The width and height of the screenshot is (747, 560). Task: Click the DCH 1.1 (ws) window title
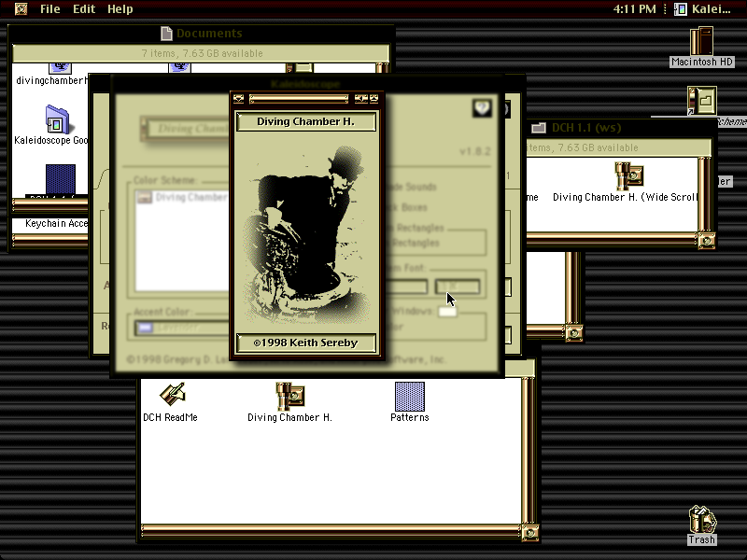[x=586, y=128]
